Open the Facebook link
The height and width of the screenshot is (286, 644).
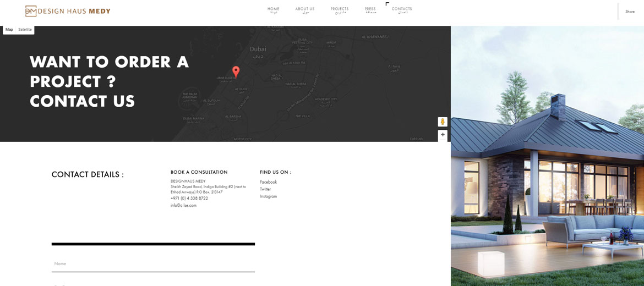pos(268,182)
